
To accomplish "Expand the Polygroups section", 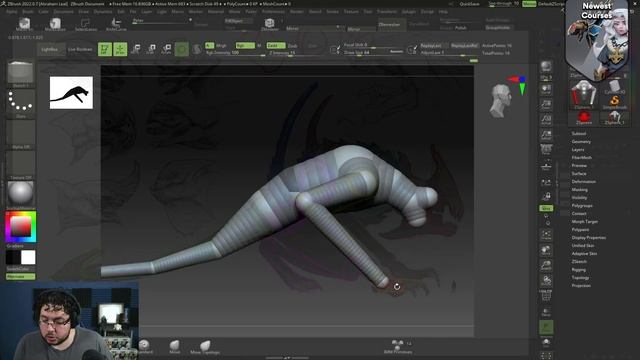I will (582, 206).
